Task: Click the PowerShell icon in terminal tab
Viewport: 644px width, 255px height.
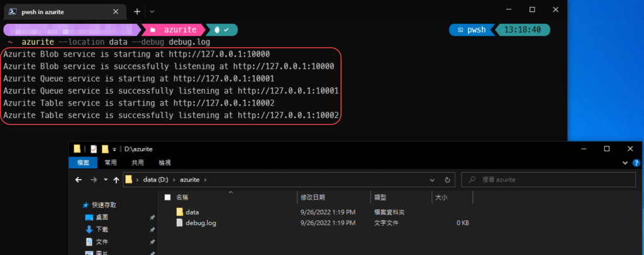Action: [x=13, y=12]
